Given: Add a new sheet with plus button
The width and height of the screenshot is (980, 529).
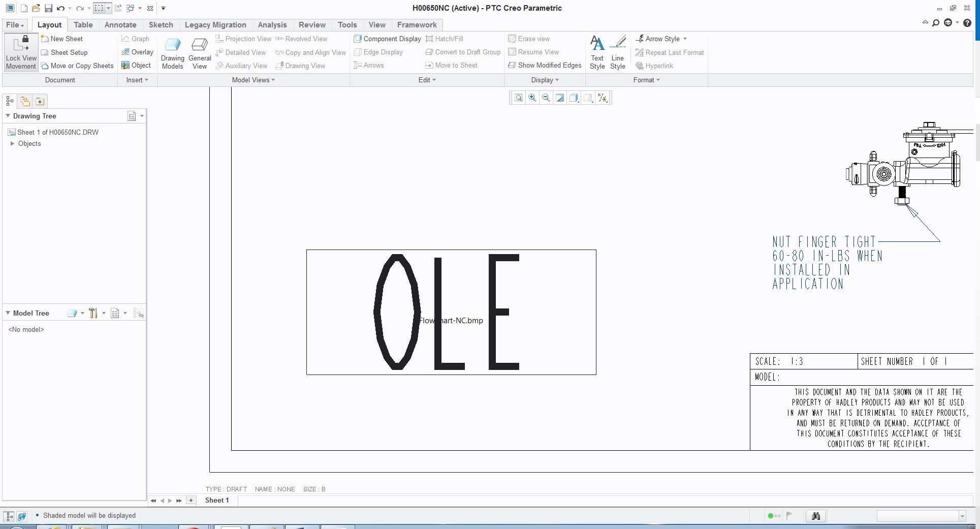Looking at the screenshot, I should tap(191, 501).
